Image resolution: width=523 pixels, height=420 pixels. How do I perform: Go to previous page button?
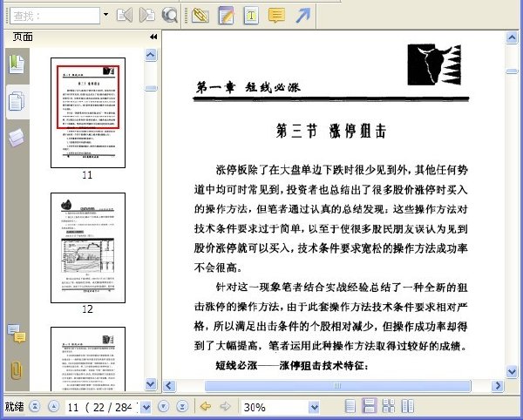[x=54, y=406]
